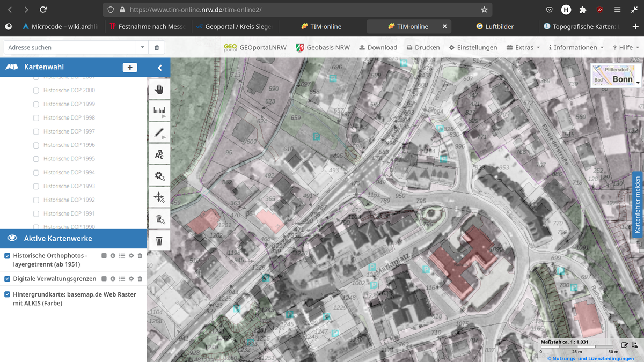Open the Firefox hamburger menu

(618, 10)
